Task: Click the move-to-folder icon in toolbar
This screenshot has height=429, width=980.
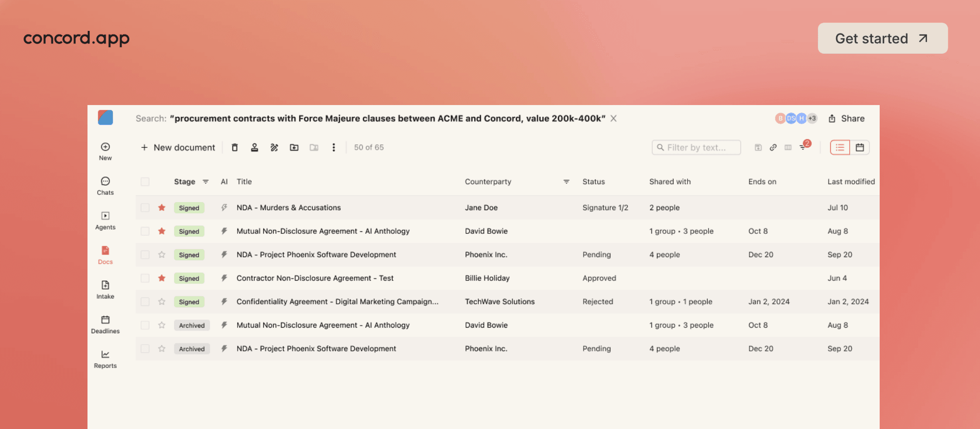Action: tap(294, 148)
